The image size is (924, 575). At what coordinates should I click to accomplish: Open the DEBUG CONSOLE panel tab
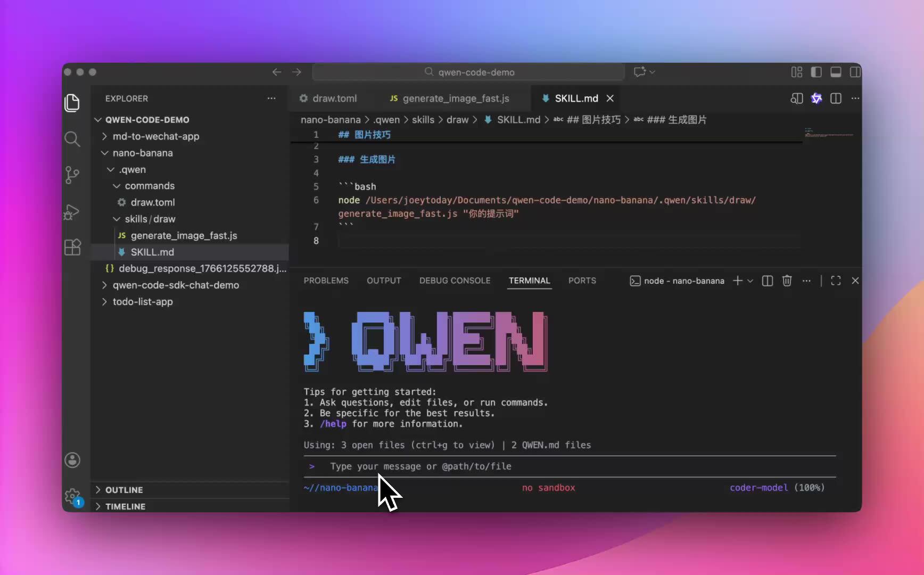[455, 281]
